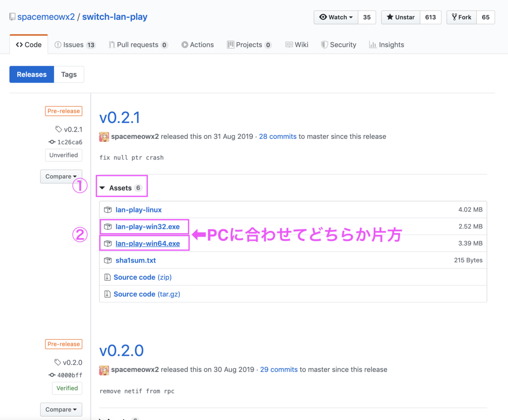Switch to the Tags view
Image resolution: width=508 pixels, height=420 pixels.
coord(69,74)
